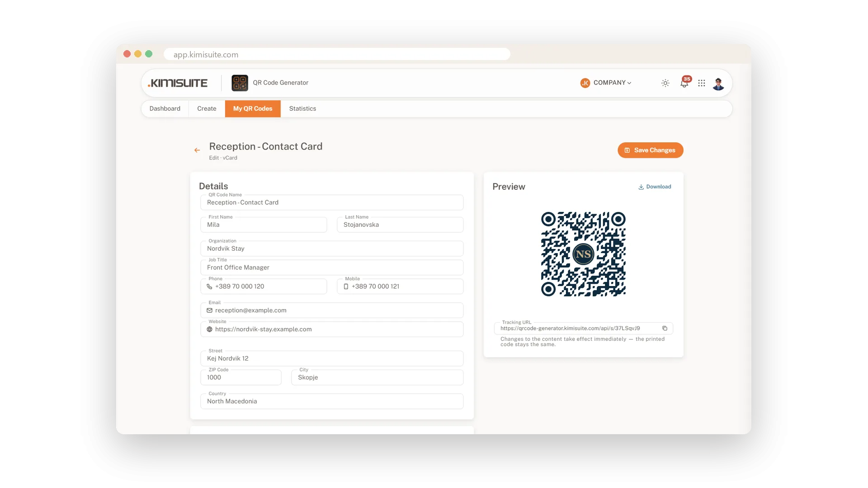Click the Tracking URL field
Viewport: 868px width, 488px height.
584,328
